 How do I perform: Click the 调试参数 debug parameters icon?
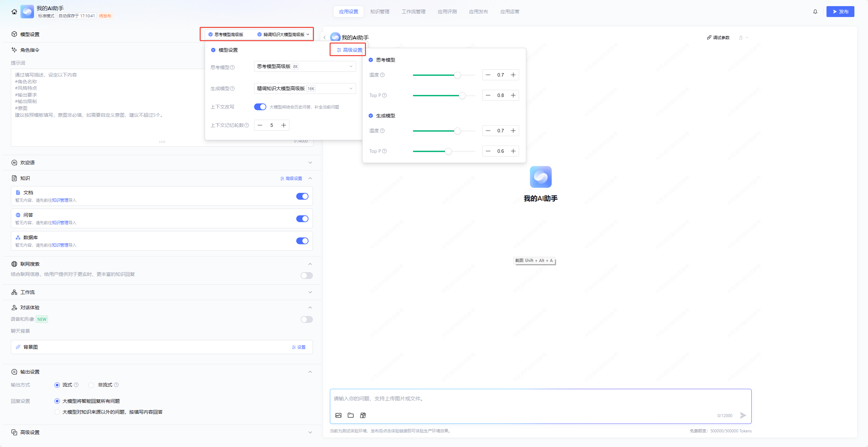point(718,37)
